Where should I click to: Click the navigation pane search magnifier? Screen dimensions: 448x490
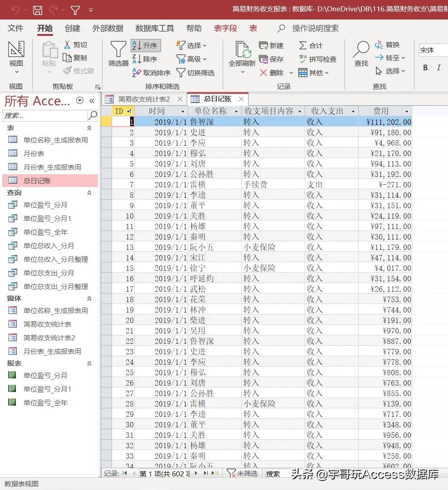click(93, 115)
